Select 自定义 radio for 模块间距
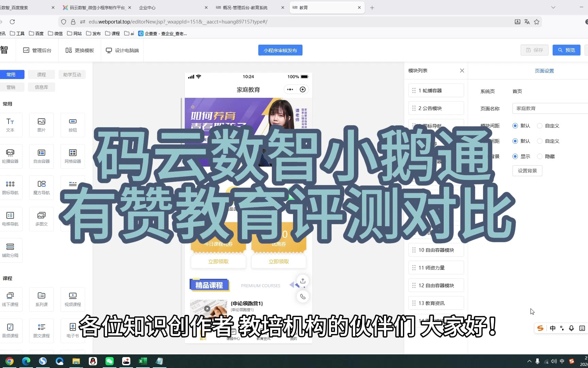 (540, 126)
